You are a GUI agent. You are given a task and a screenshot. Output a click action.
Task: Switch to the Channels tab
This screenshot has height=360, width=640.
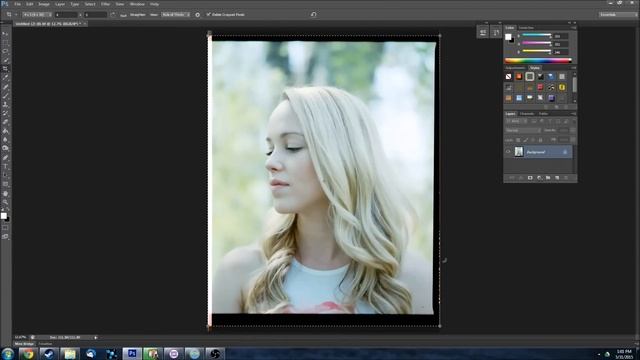click(527, 113)
